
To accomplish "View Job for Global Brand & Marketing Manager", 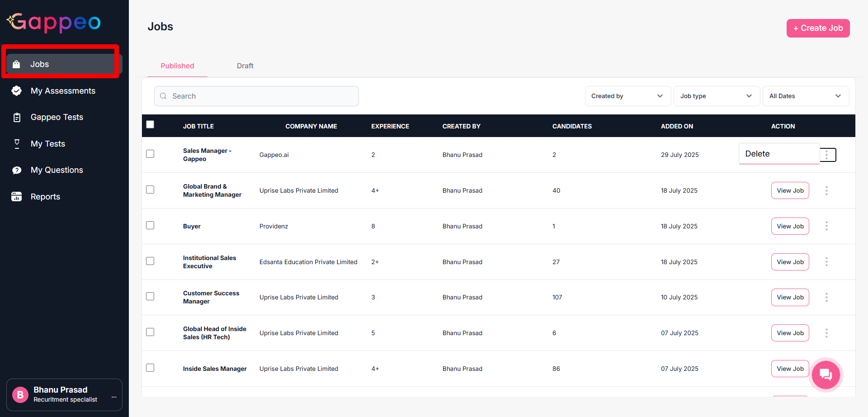I will click(x=790, y=190).
